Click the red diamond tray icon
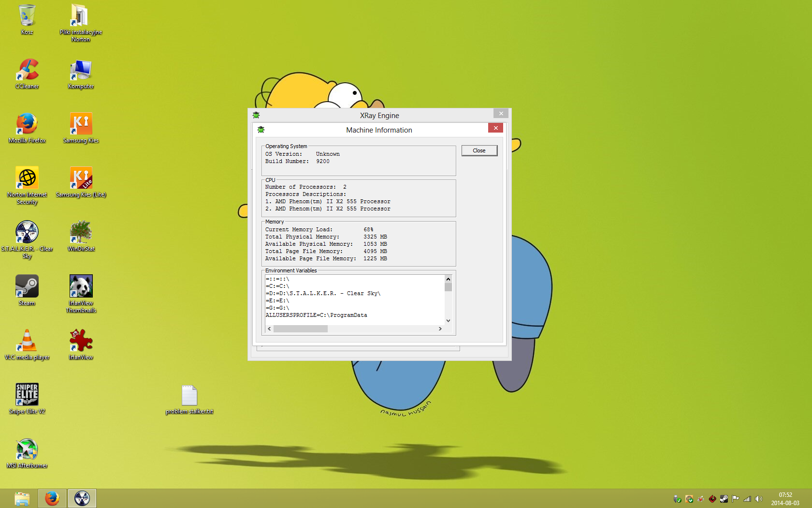The height and width of the screenshot is (508, 812). 712,499
